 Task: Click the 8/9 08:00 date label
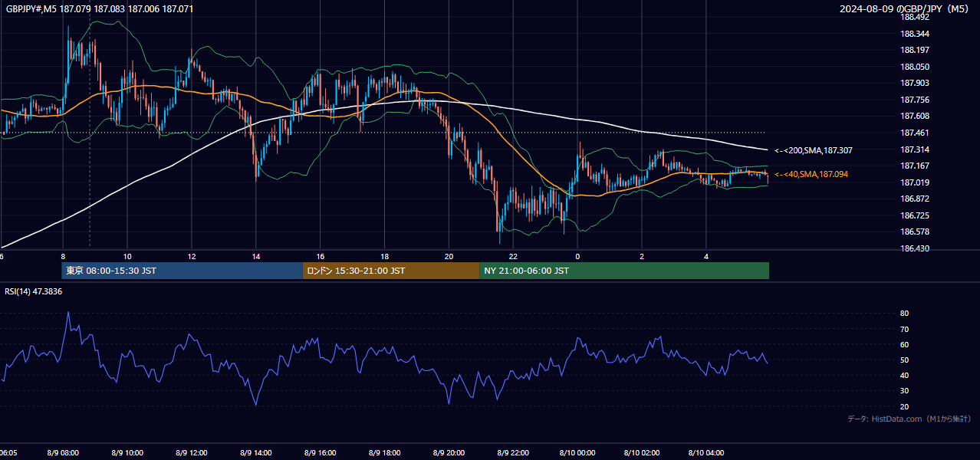(x=63, y=453)
